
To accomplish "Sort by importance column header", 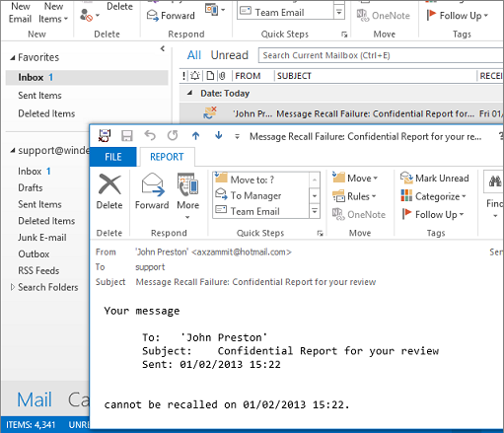I will pos(183,76).
